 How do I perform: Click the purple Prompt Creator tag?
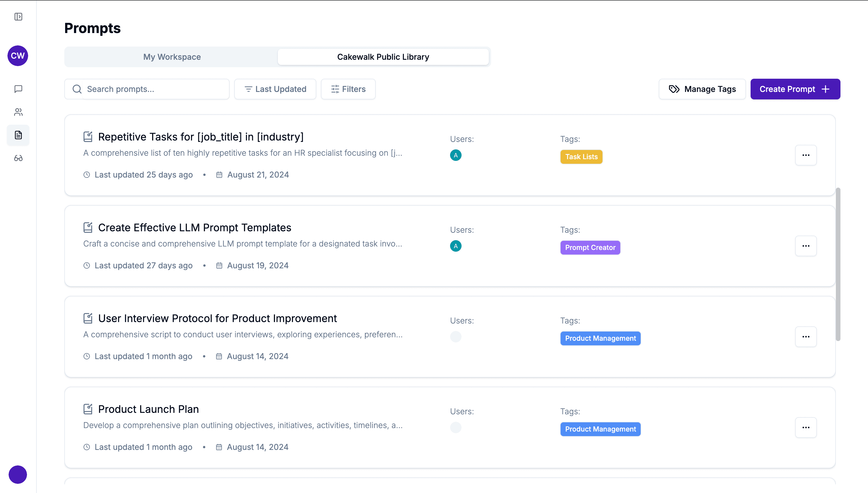pyautogui.click(x=590, y=248)
